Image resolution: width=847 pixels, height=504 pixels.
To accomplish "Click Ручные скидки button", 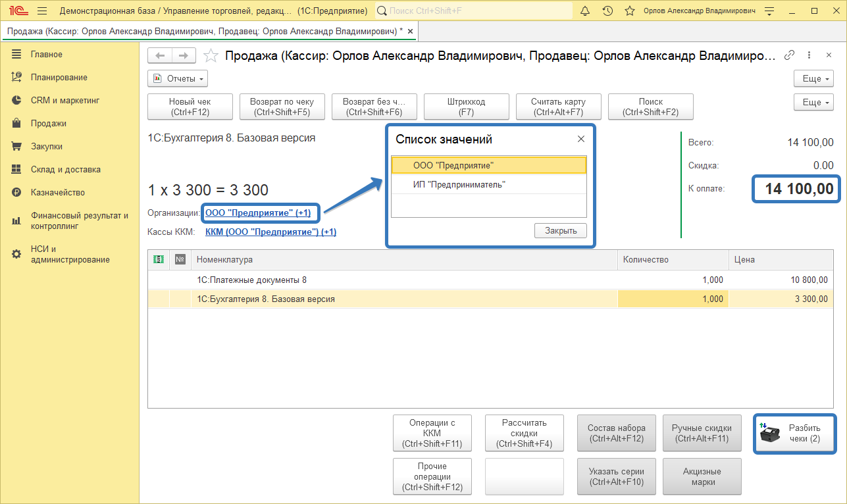I will pyautogui.click(x=702, y=433).
